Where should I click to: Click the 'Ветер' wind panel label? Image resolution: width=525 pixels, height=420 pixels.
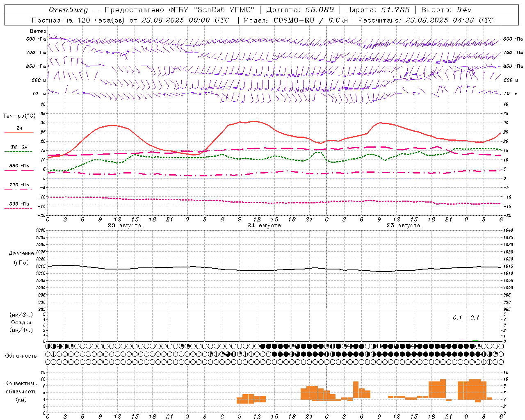38,31
